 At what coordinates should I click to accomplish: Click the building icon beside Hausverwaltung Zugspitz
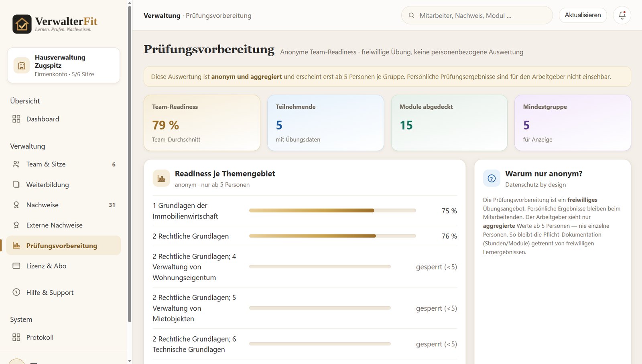pos(22,65)
